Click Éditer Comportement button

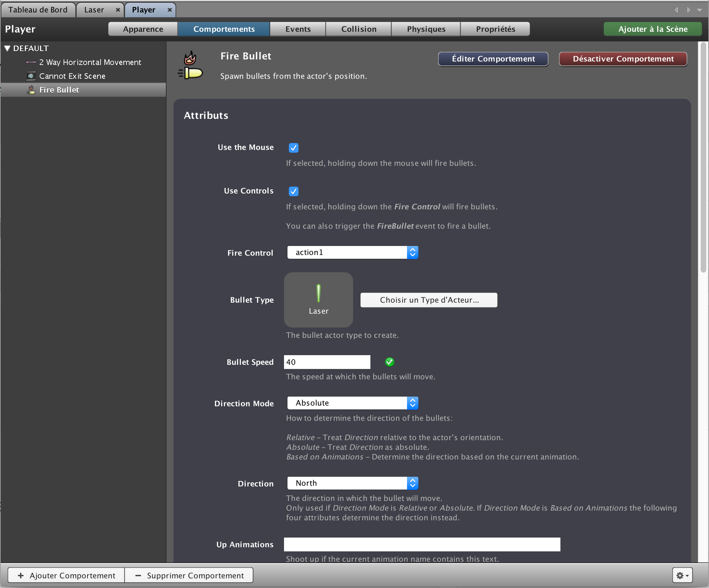(x=493, y=58)
